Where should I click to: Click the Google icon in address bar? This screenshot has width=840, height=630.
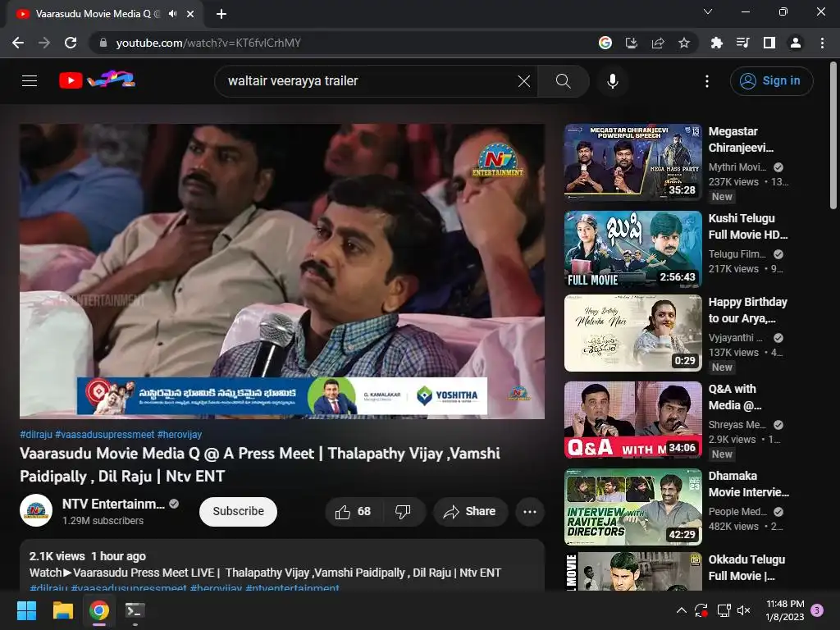coord(605,43)
